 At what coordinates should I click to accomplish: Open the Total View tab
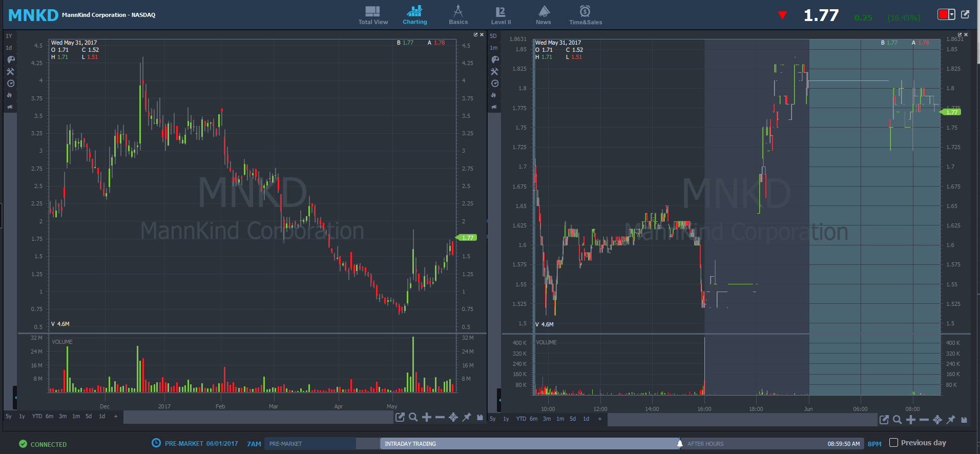tap(373, 15)
